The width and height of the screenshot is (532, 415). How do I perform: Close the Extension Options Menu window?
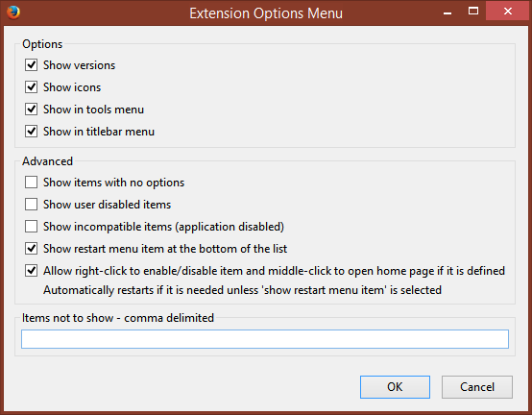508,12
